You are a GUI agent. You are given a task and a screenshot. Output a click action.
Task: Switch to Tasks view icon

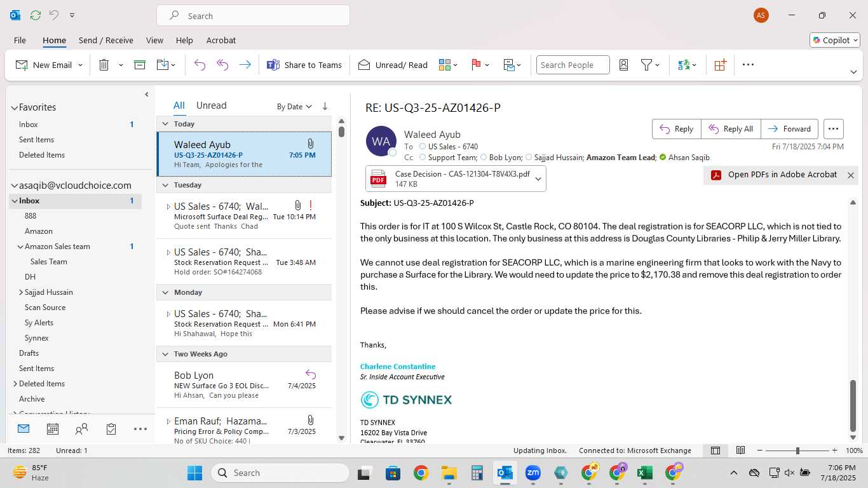pos(111,429)
